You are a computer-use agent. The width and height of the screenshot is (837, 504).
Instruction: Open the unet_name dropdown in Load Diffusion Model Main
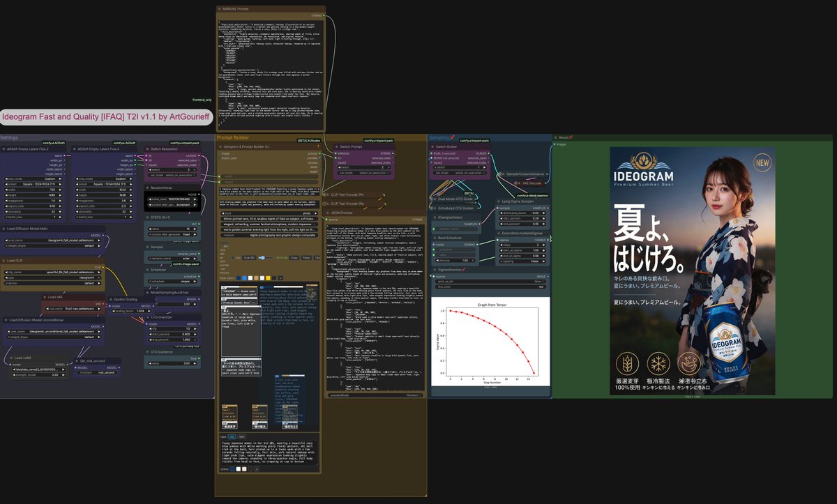[53, 240]
